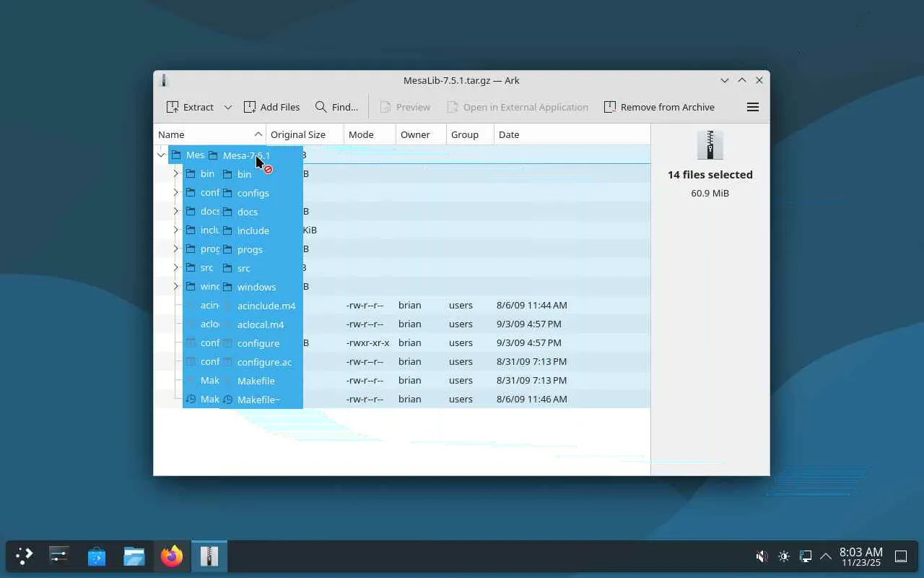Click group users in the acinclude.m4 row

[462, 305]
